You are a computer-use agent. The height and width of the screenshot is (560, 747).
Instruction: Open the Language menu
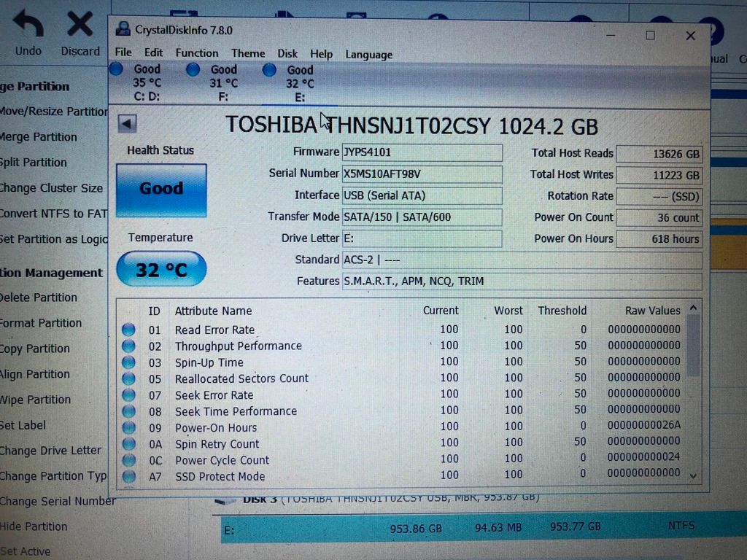(369, 55)
